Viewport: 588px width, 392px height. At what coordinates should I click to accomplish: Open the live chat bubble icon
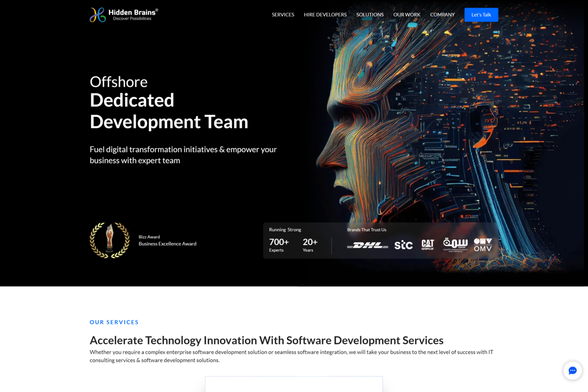572,371
